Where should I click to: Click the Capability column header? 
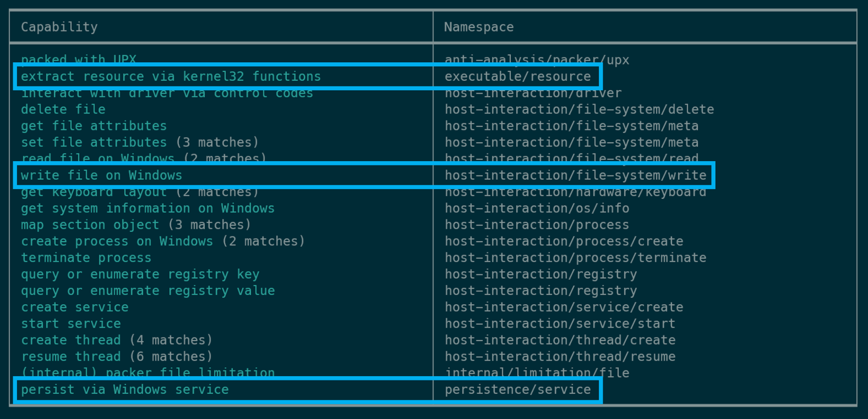(59, 27)
